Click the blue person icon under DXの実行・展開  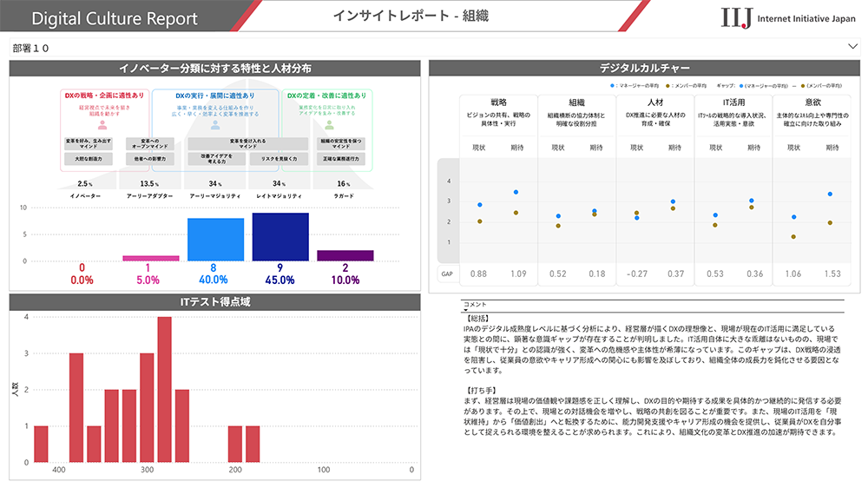pyautogui.click(x=214, y=124)
